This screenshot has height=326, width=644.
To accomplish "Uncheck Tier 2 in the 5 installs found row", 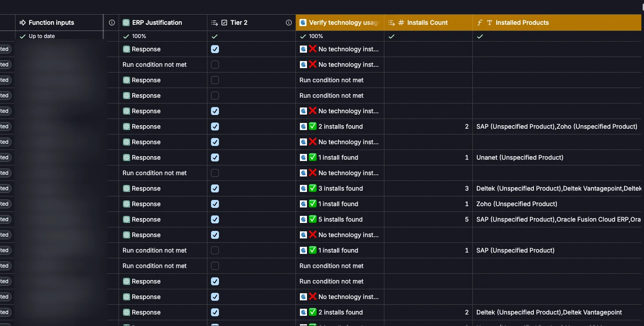I will click(215, 219).
